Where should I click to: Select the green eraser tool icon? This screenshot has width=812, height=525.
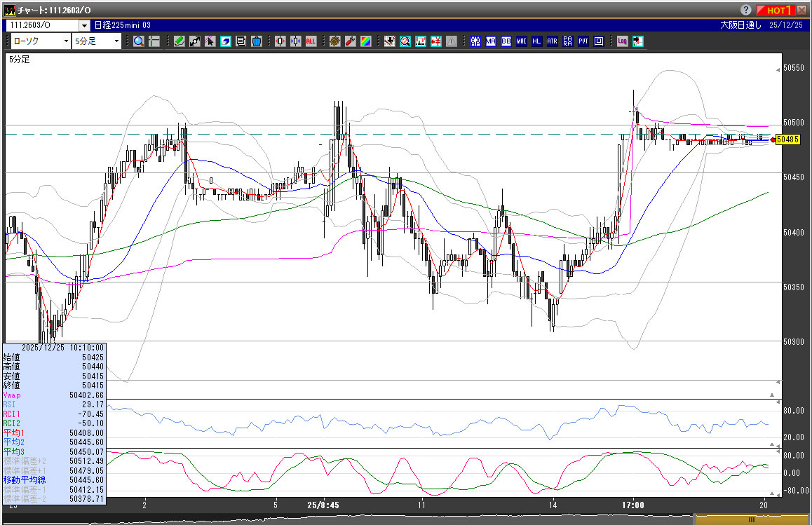(x=180, y=41)
